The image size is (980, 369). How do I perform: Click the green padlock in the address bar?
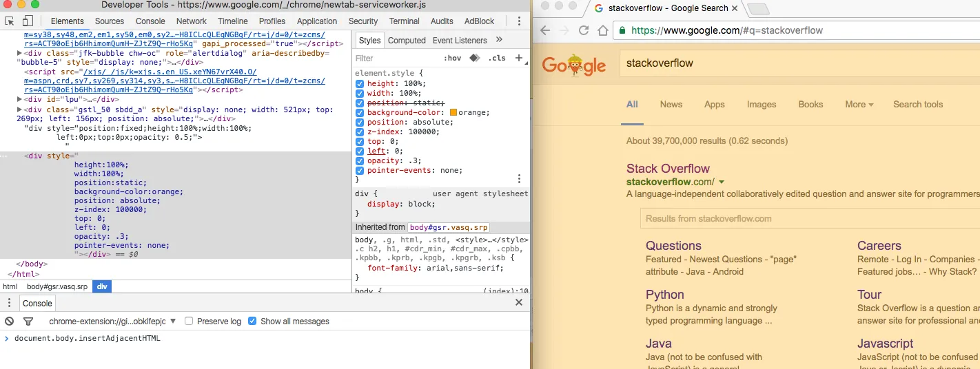623,30
